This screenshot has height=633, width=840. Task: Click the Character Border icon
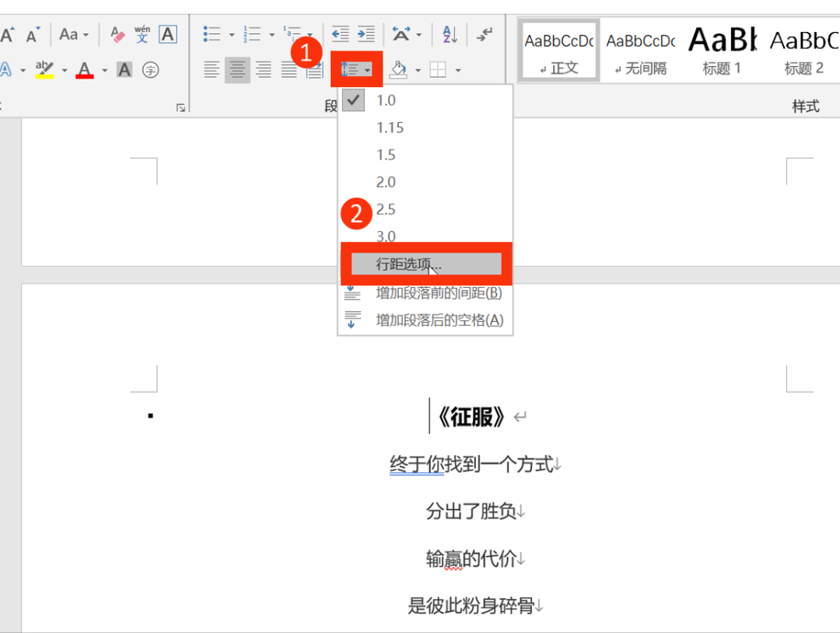click(168, 35)
